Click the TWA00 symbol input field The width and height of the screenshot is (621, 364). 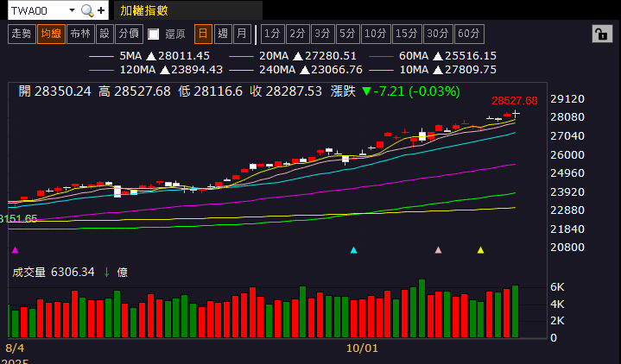pos(35,11)
